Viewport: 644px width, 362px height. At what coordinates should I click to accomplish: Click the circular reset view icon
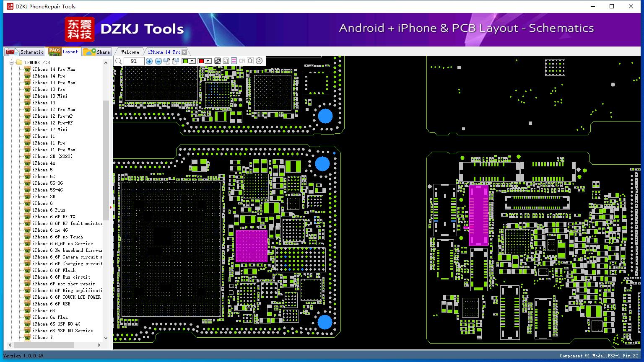(259, 61)
